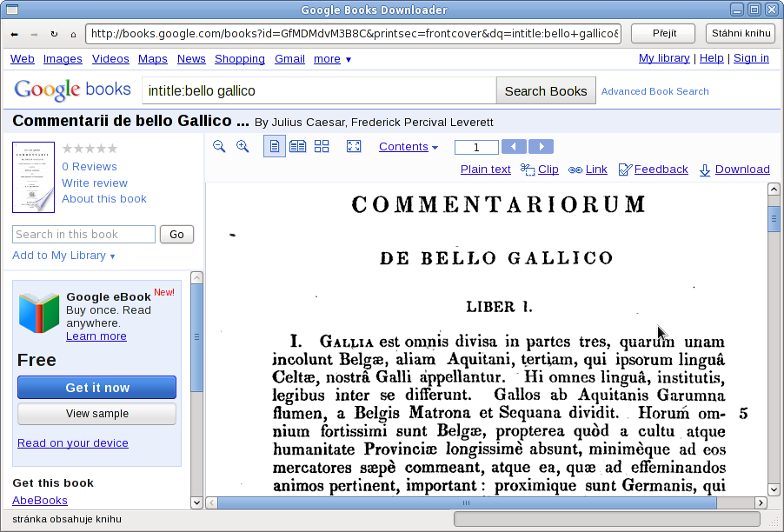Click the bottom status progress bar
The height and width of the screenshot is (532, 784).
point(607,519)
